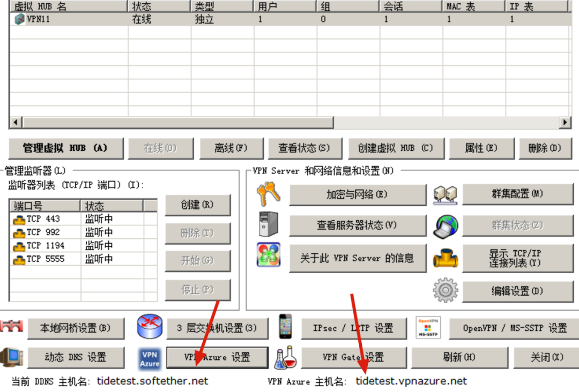This screenshot has height=392, width=579.
Task: Click listener 开始(G) button
Action: coord(197,261)
